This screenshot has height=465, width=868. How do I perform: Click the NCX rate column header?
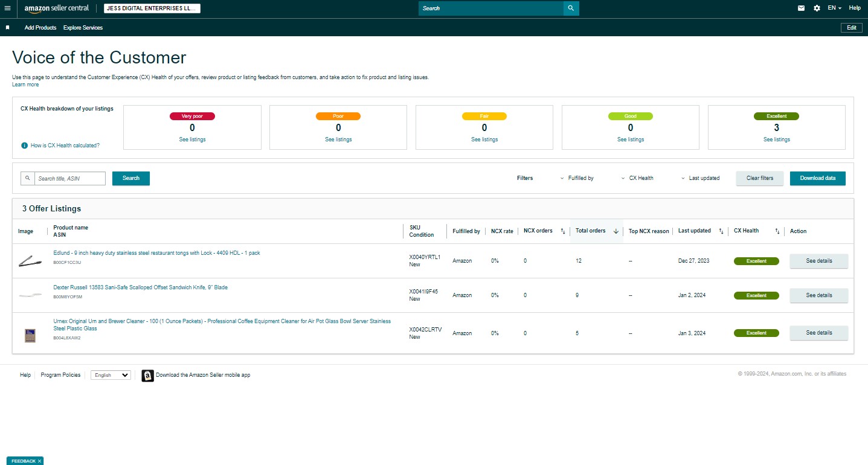[502, 231]
